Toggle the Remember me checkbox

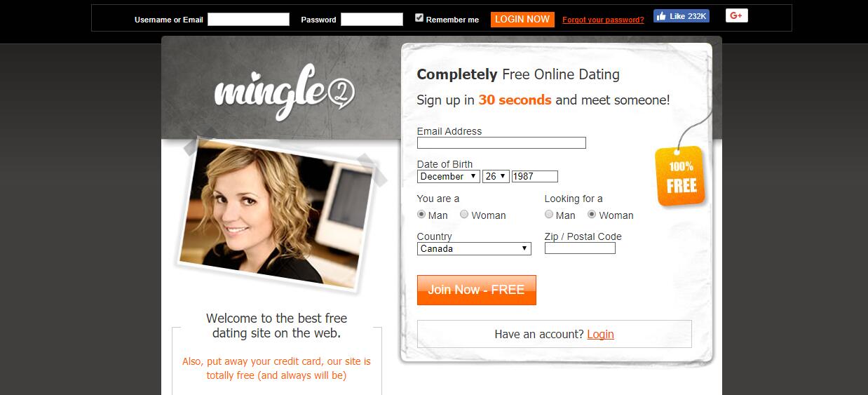coord(419,18)
